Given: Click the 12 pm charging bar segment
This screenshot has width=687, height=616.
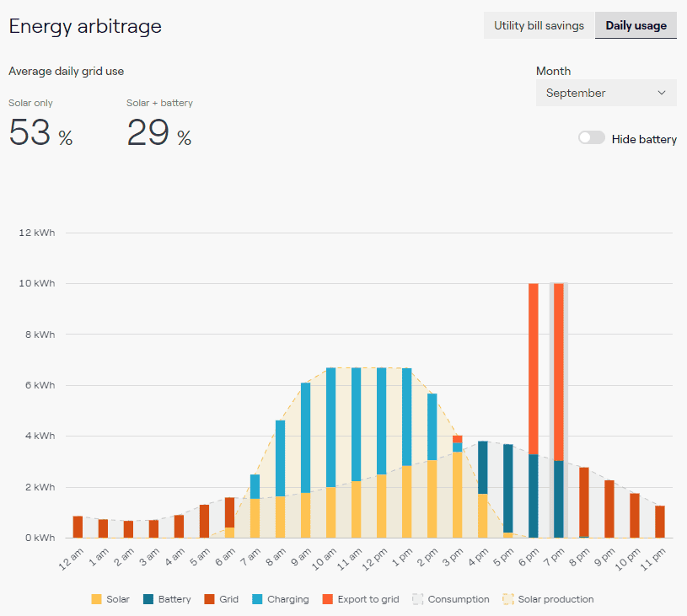Looking at the screenshot, I should click(382, 421).
